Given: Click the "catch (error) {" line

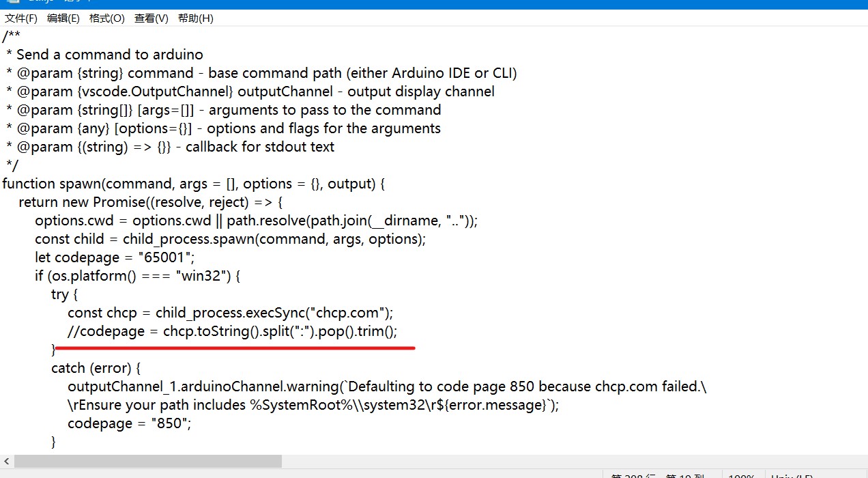Looking at the screenshot, I should [x=96, y=368].
